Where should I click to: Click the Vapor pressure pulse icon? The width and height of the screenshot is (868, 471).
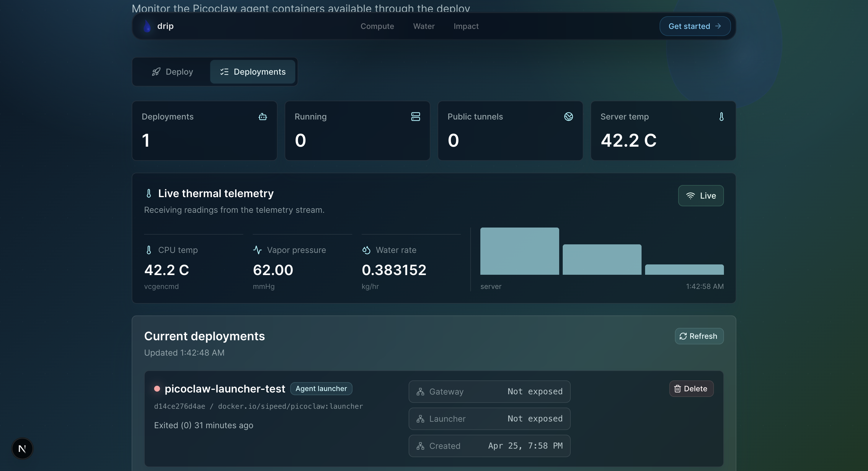[257, 250]
